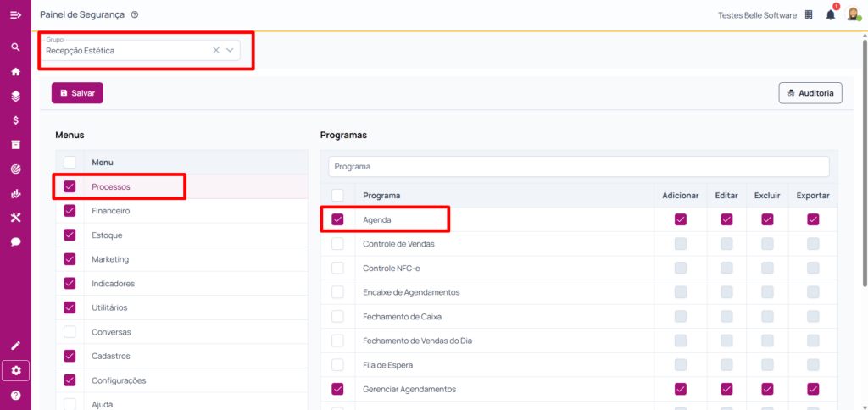Screen dimensions: 868x410
Task: Uncheck the Financeiro menu checkbox
Action: [x=70, y=211]
